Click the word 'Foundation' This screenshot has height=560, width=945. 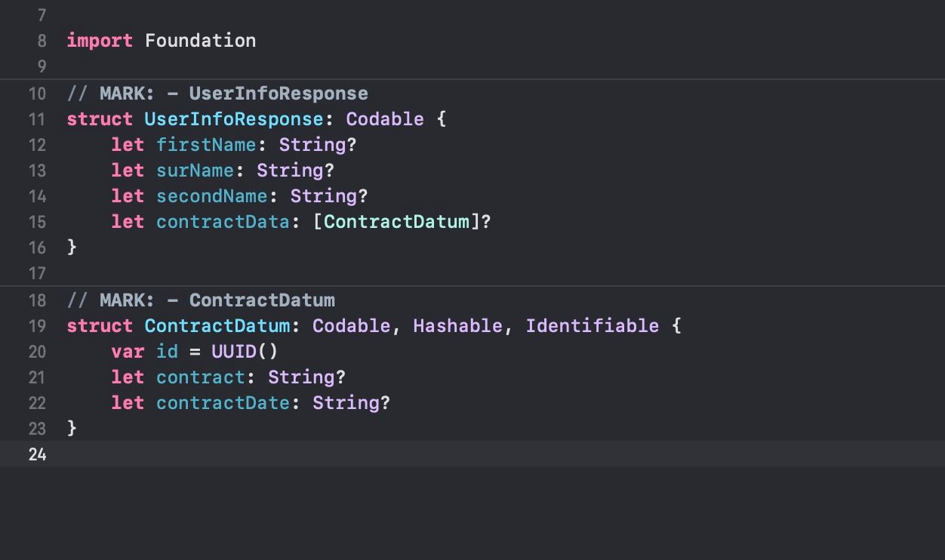click(200, 41)
